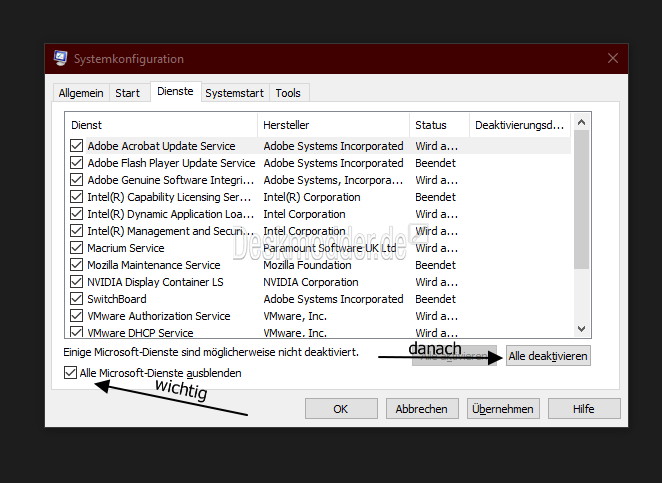Click the VMware Authorization Service name
662x483 pixels.
159,316
